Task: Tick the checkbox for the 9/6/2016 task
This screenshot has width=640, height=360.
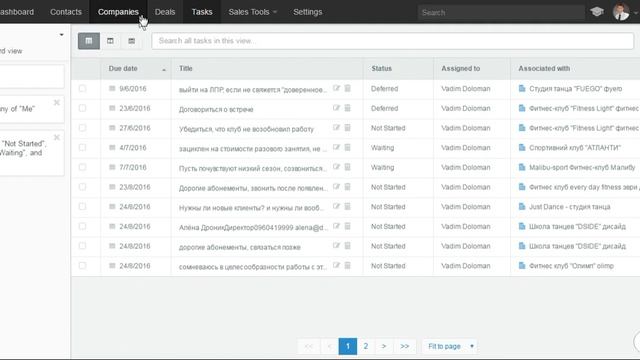Action: pyautogui.click(x=82, y=88)
